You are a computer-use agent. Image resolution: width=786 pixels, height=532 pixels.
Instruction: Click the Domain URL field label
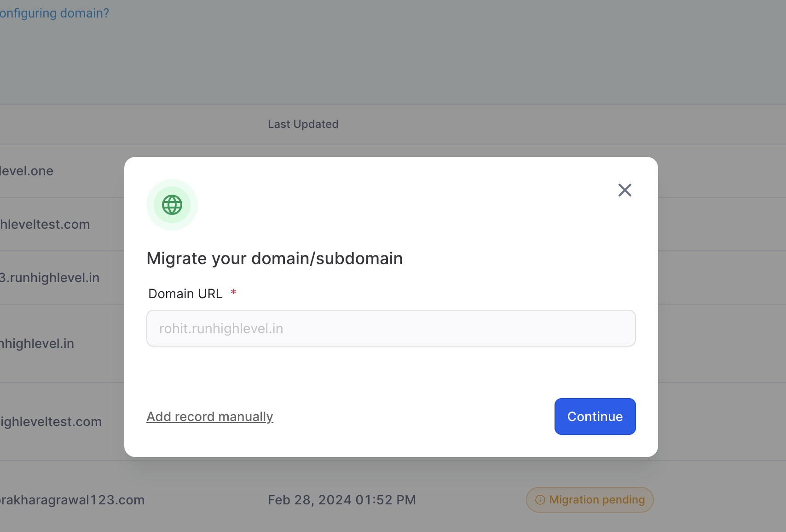tap(185, 294)
